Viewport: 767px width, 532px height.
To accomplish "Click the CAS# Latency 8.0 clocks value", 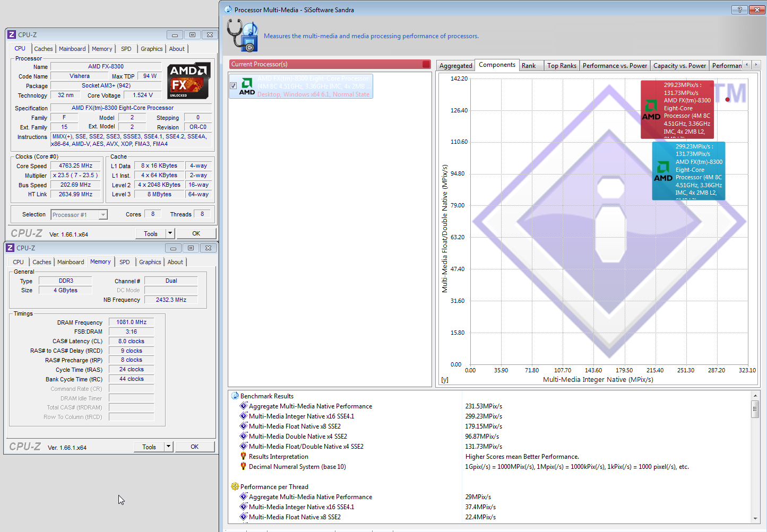I will [x=132, y=341].
